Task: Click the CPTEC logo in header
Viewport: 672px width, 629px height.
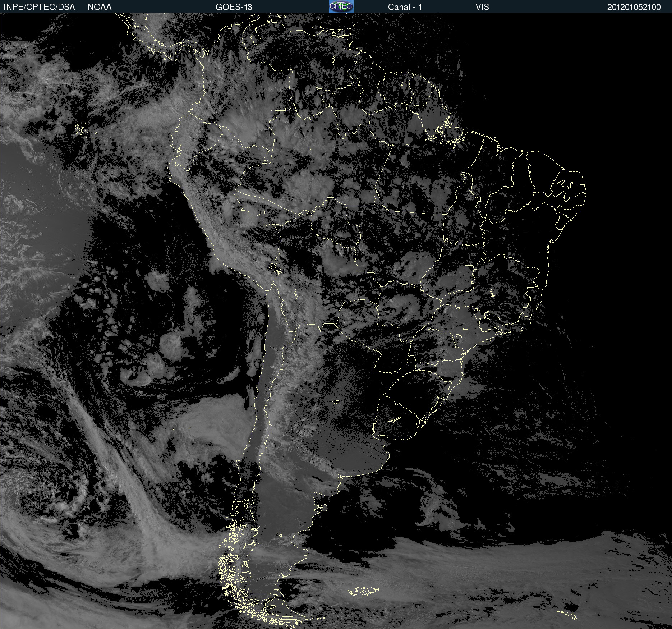Action: [341, 6]
